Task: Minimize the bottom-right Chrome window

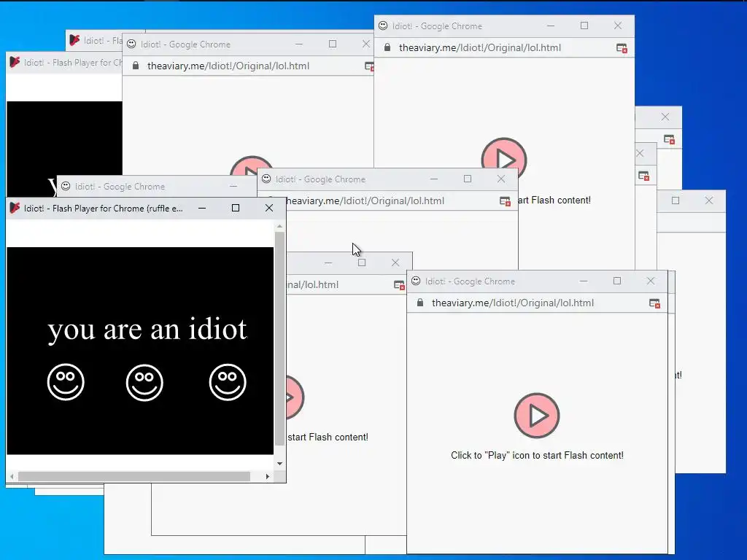Action: point(584,281)
